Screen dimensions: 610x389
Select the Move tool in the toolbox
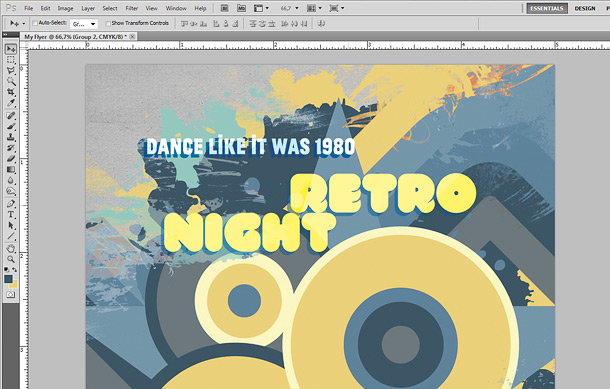(11, 49)
